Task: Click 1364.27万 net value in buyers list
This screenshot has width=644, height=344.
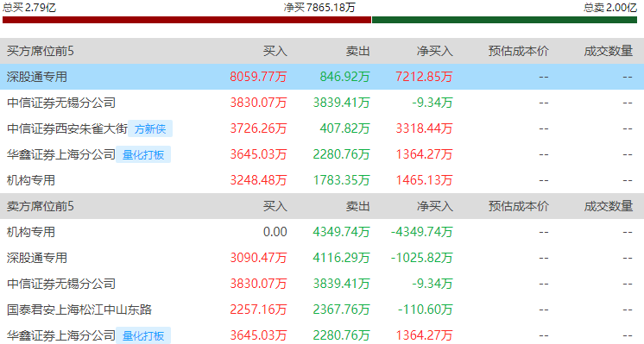Action: click(x=424, y=154)
